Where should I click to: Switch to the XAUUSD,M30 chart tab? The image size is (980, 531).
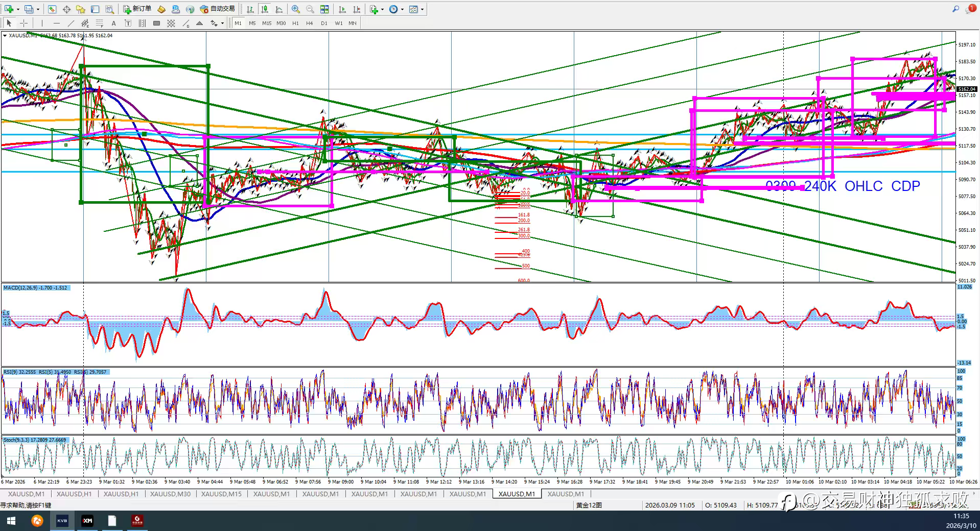point(170,494)
